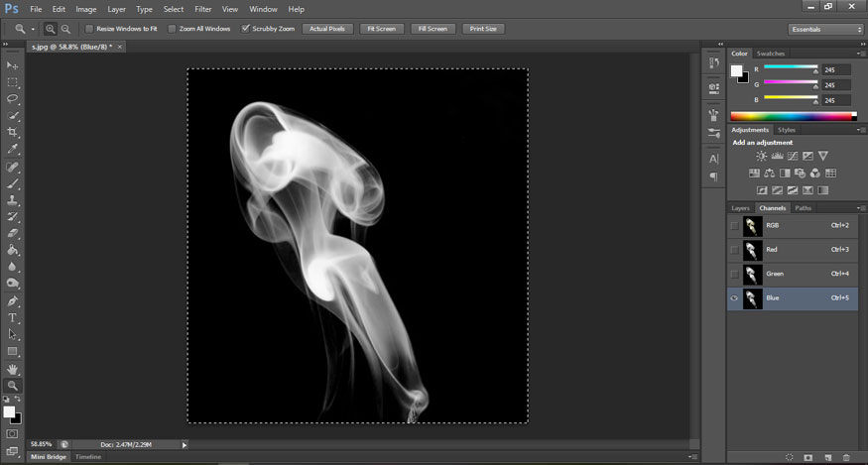Open the Zoom tool preset picker arrow
This screenshot has height=465, width=868.
[33, 30]
